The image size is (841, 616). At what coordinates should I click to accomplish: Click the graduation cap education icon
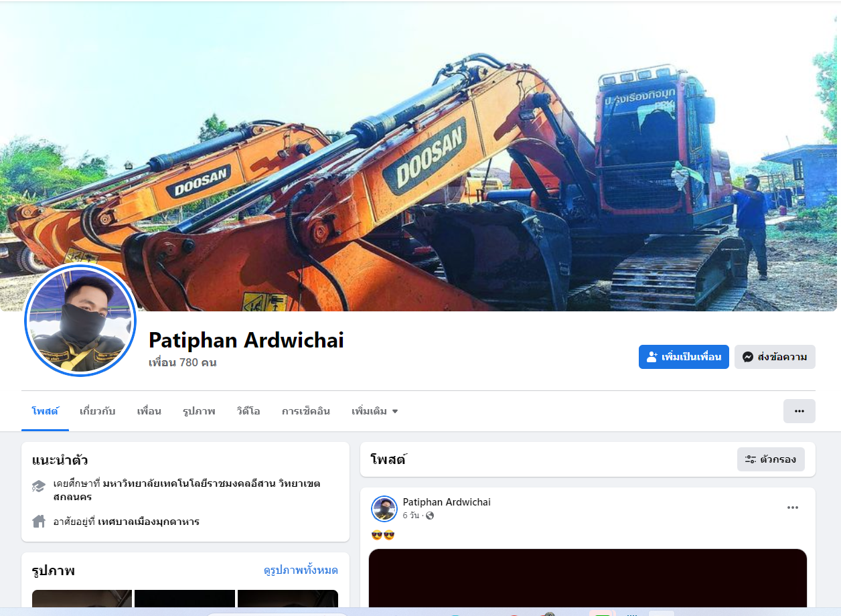(39, 486)
